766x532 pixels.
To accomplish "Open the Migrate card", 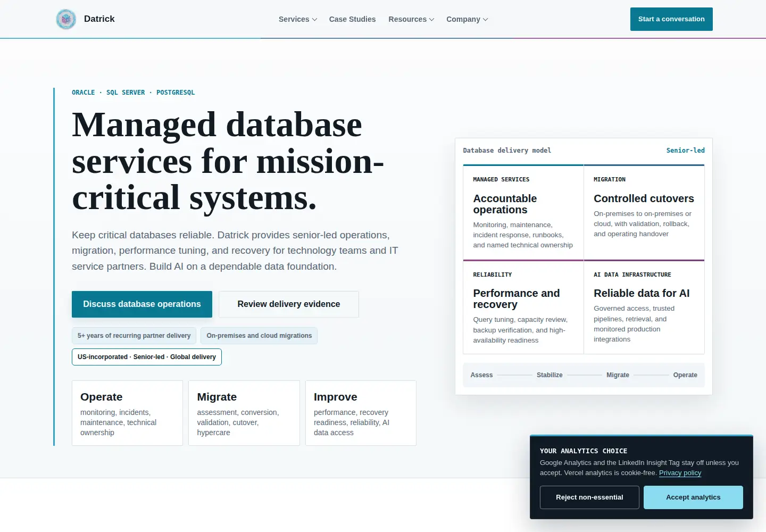I will 244,413.
